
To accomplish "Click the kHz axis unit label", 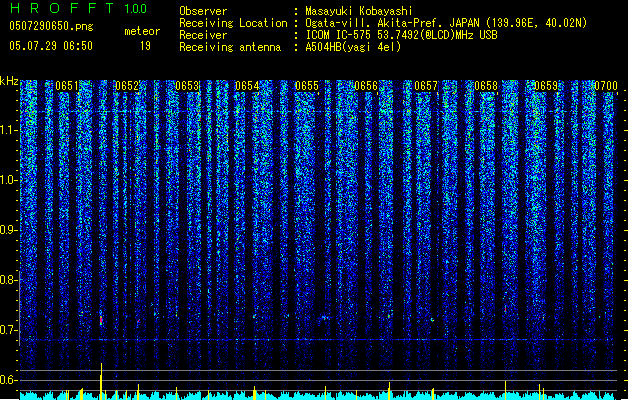I will coord(9,81).
